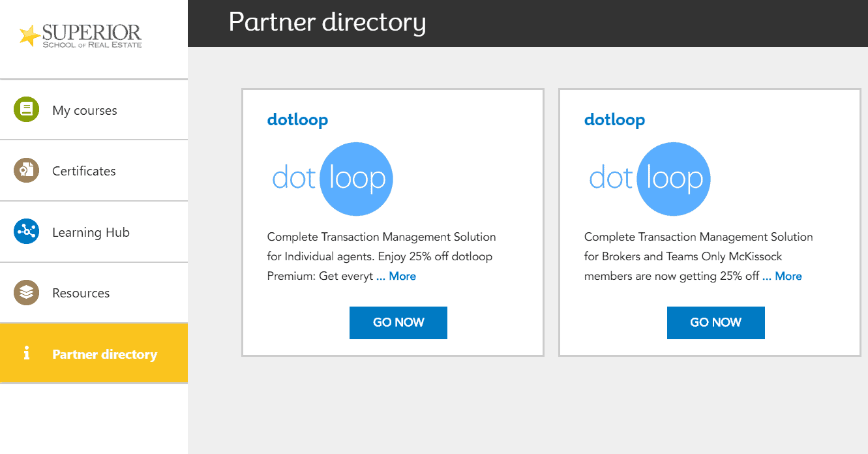
Task: Click GO NOW for Brokers and Teams offer
Action: pos(715,322)
